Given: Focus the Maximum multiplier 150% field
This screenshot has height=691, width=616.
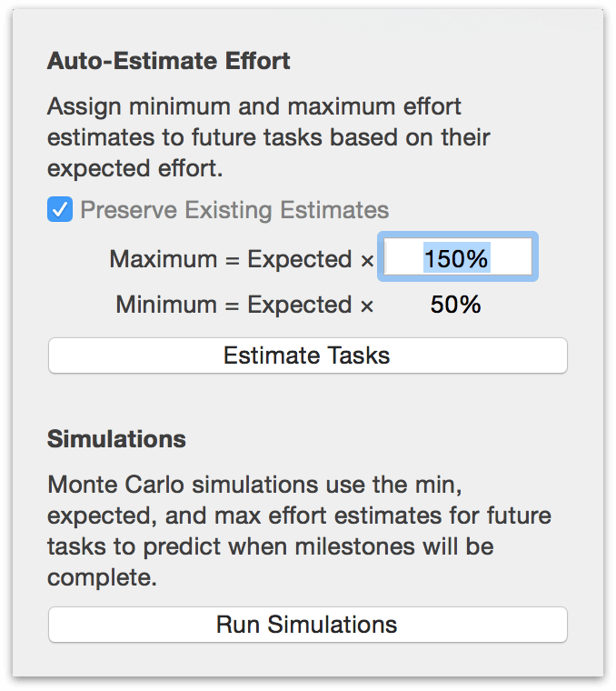Looking at the screenshot, I should (x=457, y=259).
